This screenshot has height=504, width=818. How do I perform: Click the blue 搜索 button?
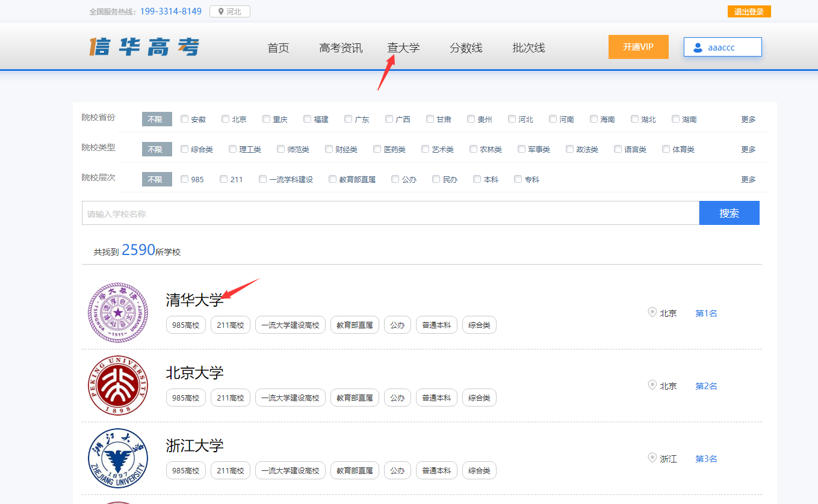pyautogui.click(x=730, y=213)
